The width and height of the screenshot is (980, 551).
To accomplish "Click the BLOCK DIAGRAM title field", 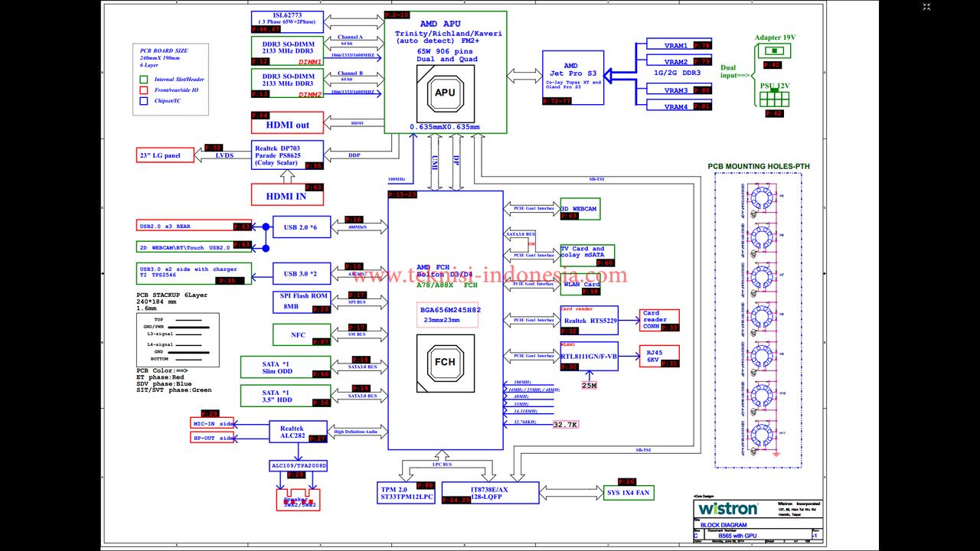I will point(724,525).
